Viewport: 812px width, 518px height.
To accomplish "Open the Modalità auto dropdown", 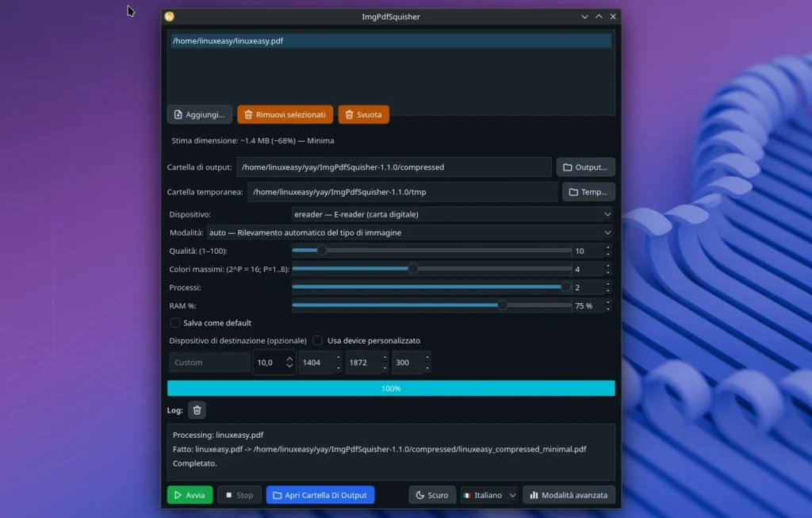I will click(x=409, y=232).
